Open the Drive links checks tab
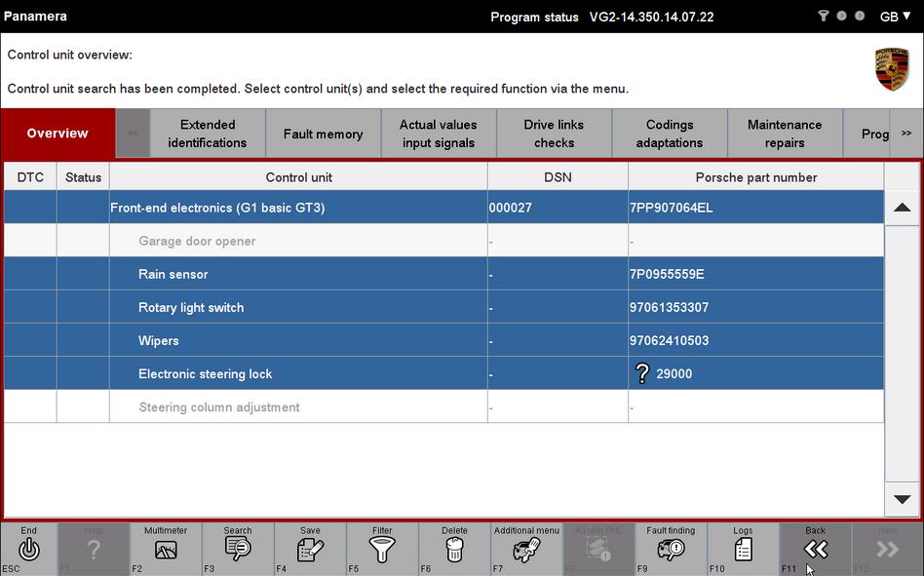924x576 pixels. pos(554,134)
